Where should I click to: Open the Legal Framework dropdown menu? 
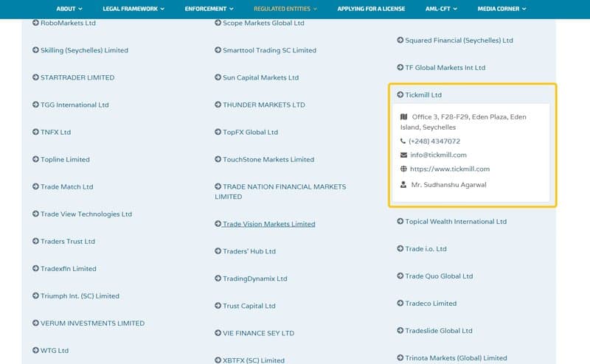pos(133,9)
